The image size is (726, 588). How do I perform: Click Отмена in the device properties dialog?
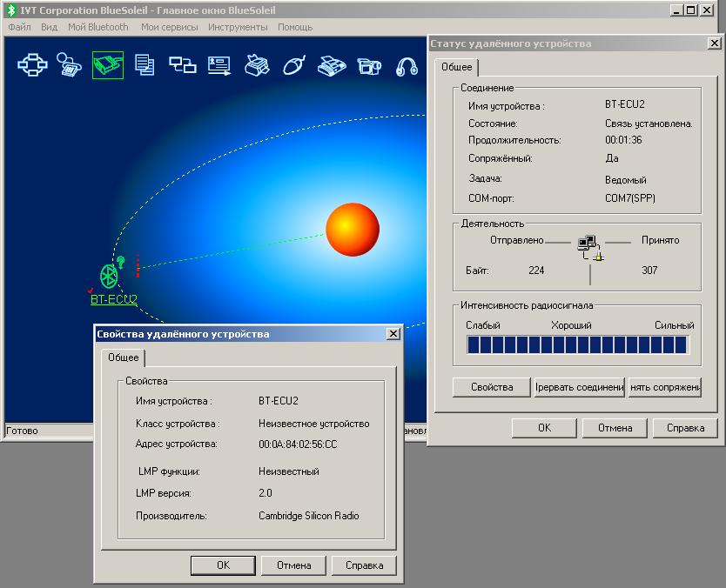coord(293,565)
